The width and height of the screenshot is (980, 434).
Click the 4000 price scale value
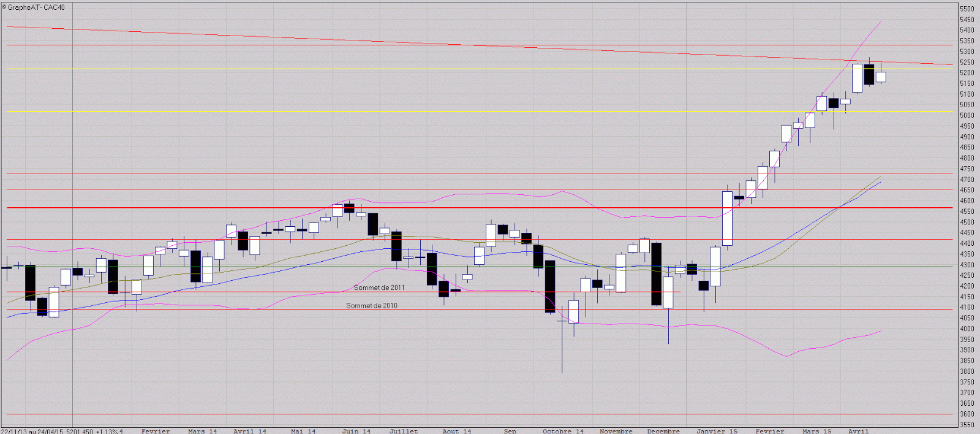(x=967, y=329)
